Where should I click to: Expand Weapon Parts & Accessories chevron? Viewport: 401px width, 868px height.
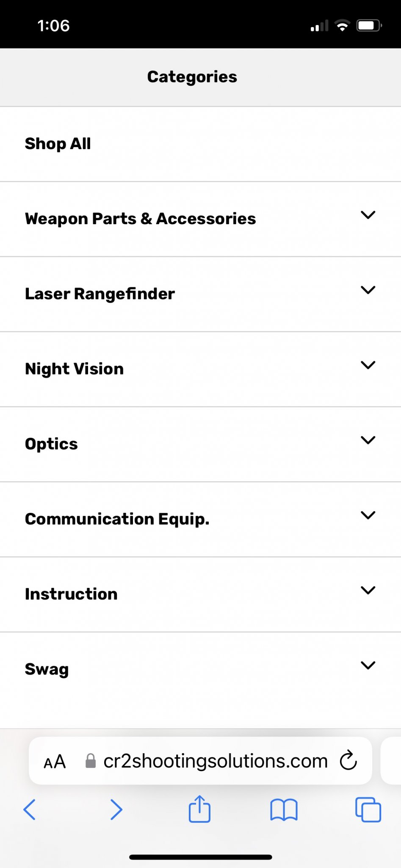368,215
